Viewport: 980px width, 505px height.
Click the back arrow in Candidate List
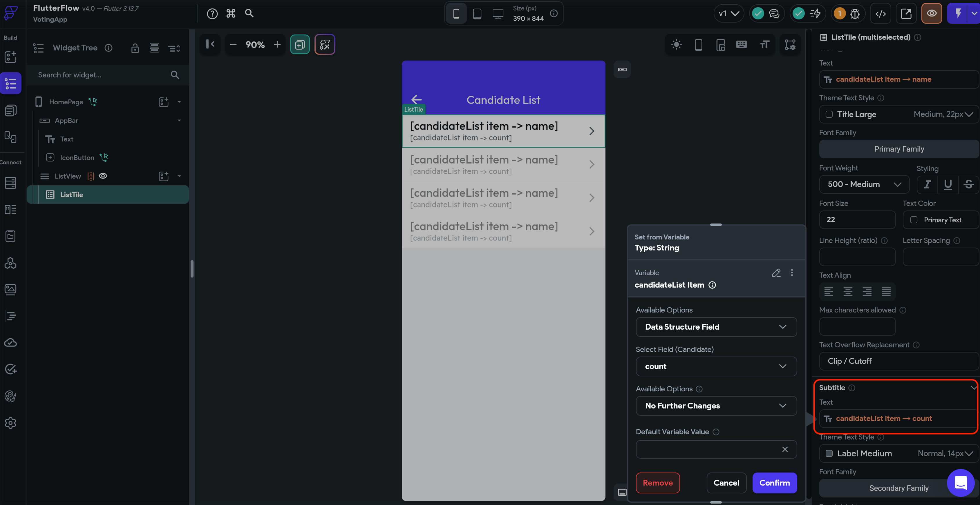(x=417, y=100)
